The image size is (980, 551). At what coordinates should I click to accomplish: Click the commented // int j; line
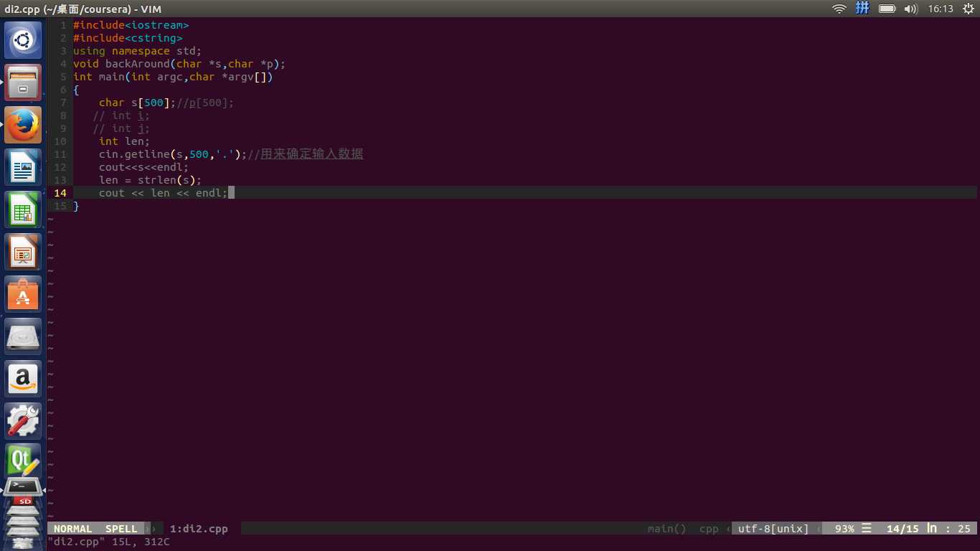coord(121,128)
